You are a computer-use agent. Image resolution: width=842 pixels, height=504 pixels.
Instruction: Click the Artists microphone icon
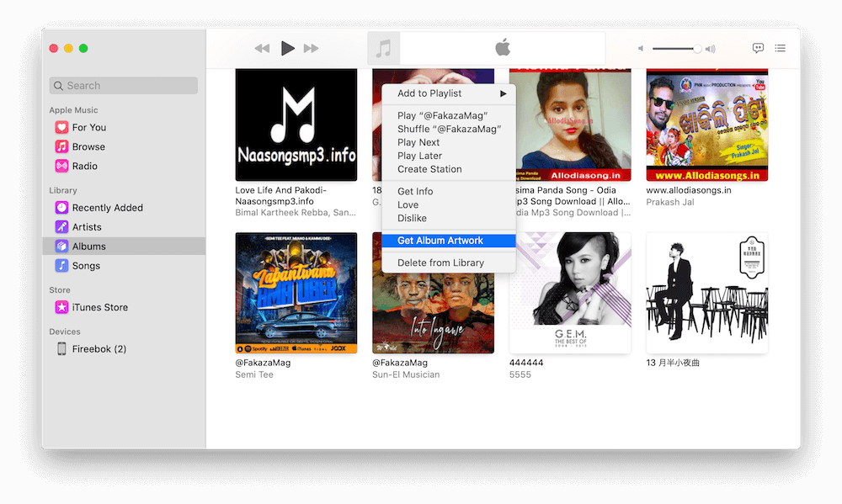pos(61,227)
